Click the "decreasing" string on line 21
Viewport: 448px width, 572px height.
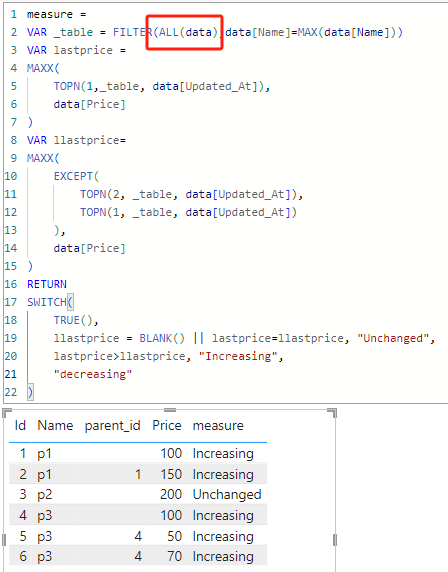(x=93, y=374)
